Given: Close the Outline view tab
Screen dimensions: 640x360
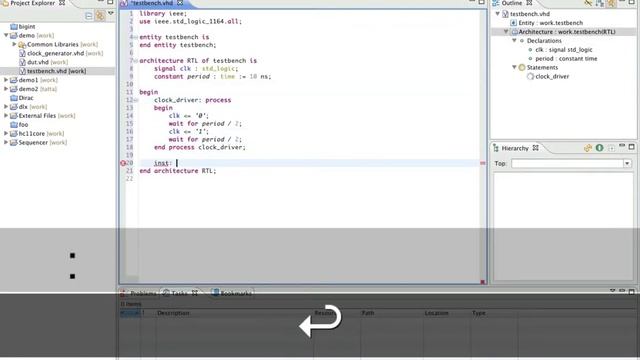Looking at the screenshot, I should tap(529, 3).
